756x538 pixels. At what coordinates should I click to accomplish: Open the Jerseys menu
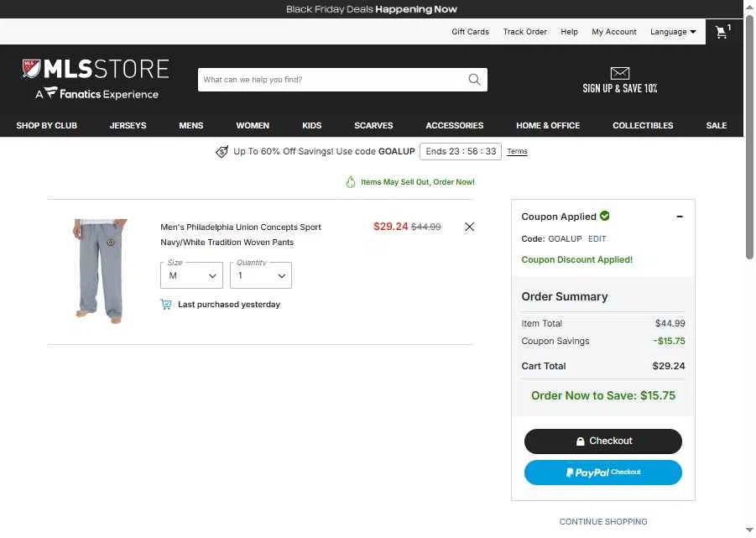[x=128, y=125]
